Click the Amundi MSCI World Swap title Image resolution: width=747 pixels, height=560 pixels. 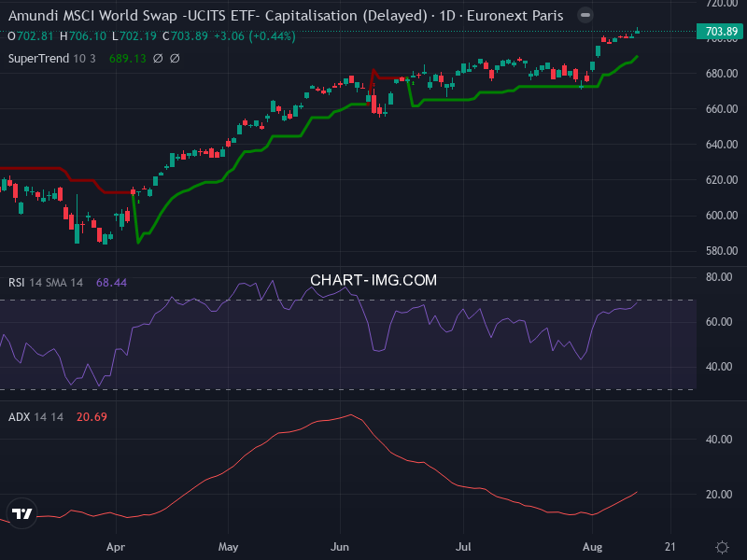pos(286,16)
